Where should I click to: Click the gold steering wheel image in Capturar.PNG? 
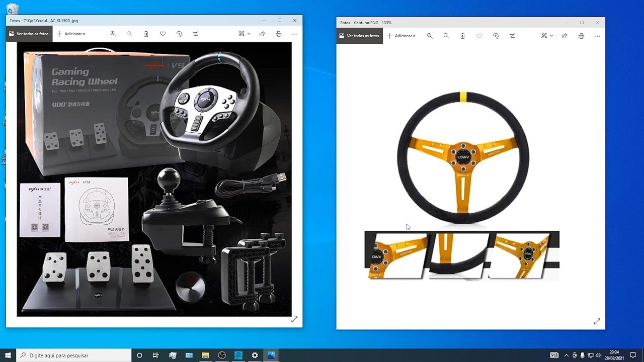(x=463, y=158)
